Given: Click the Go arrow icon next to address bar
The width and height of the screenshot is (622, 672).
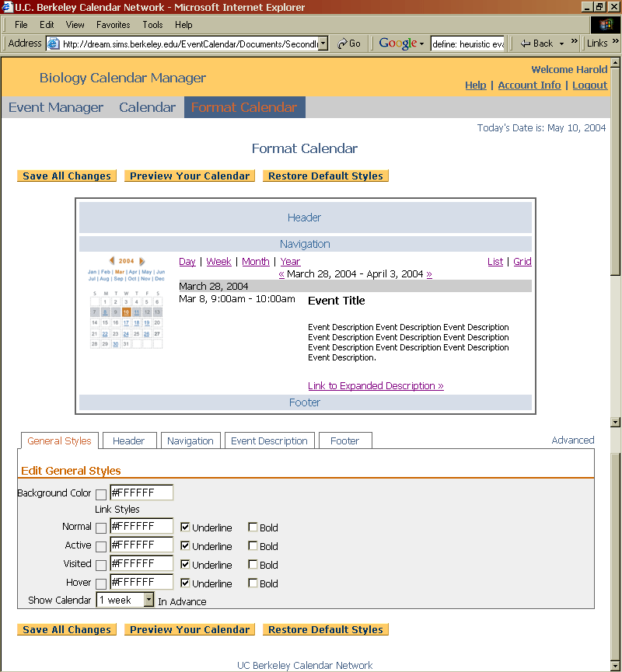Looking at the screenshot, I should pos(342,44).
